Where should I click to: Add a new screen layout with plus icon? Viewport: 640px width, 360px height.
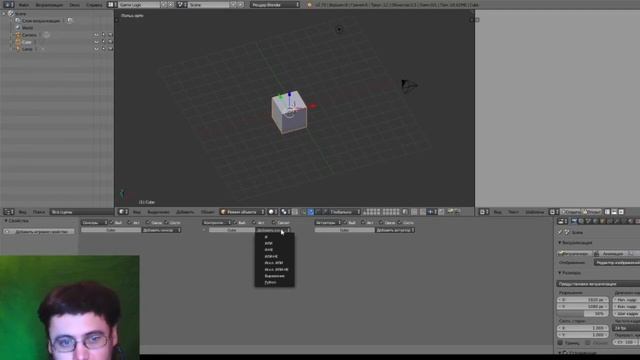pyautogui.click(x=164, y=4)
